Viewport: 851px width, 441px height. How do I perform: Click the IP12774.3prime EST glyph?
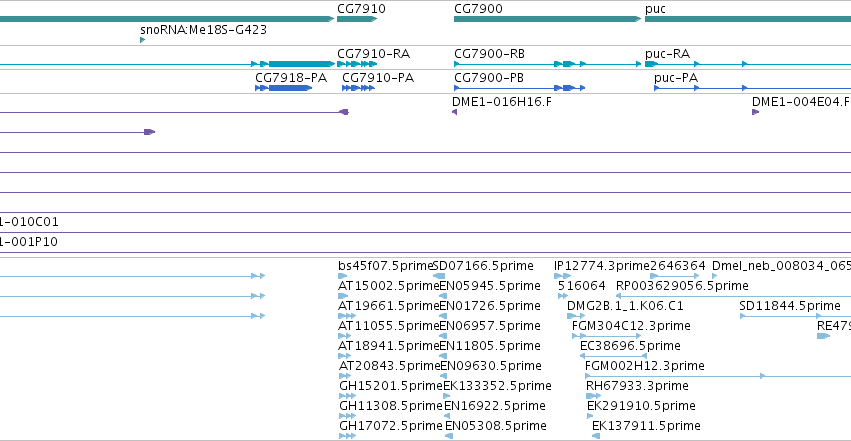click(562, 276)
